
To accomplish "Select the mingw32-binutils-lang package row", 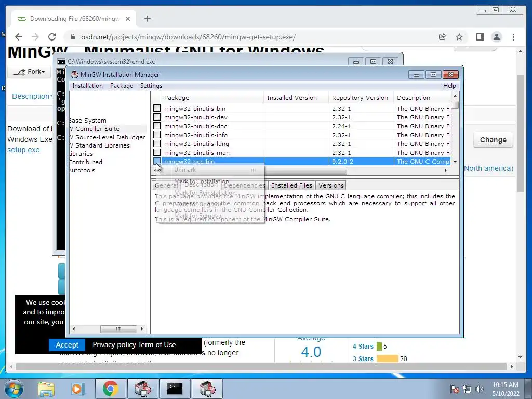I will [301, 143].
